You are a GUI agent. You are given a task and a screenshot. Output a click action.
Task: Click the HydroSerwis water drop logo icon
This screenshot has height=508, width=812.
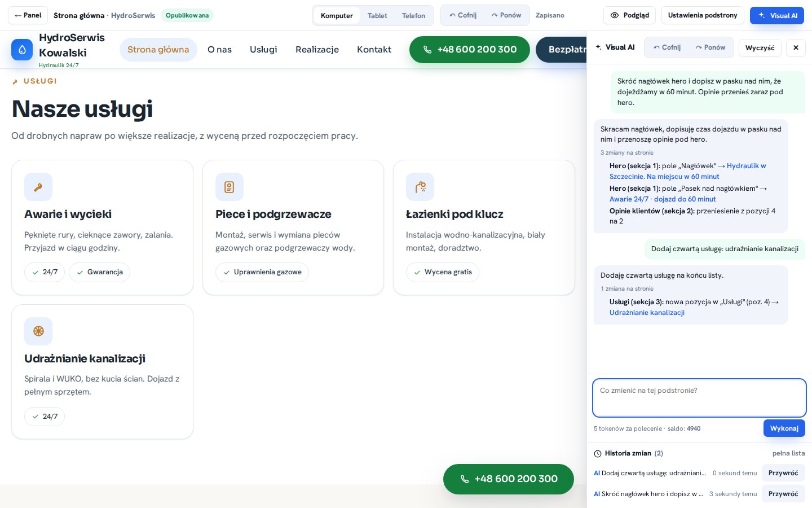(x=22, y=50)
